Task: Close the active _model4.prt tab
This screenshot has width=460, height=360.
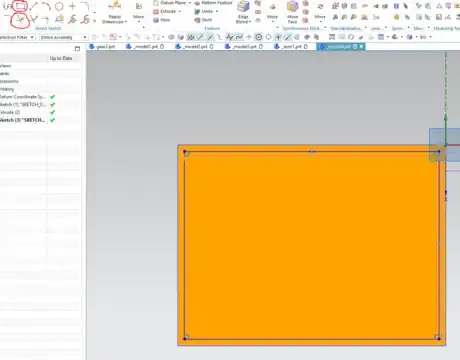Action: (x=361, y=47)
